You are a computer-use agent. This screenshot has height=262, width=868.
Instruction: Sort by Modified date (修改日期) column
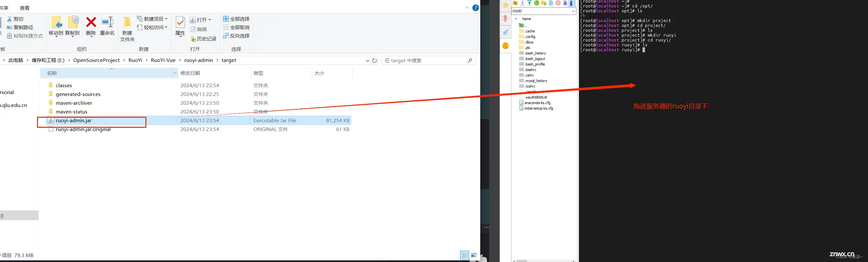tap(214, 73)
